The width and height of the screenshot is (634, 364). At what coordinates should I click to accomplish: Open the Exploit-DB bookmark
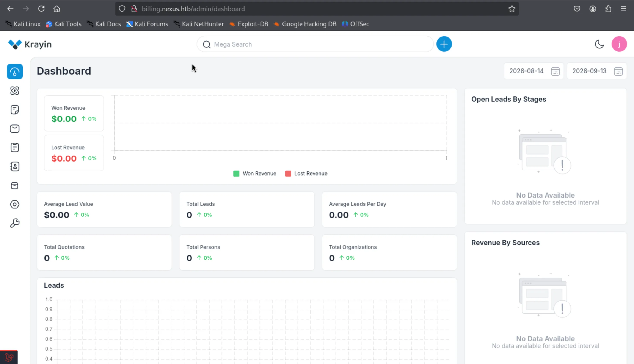click(249, 24)
